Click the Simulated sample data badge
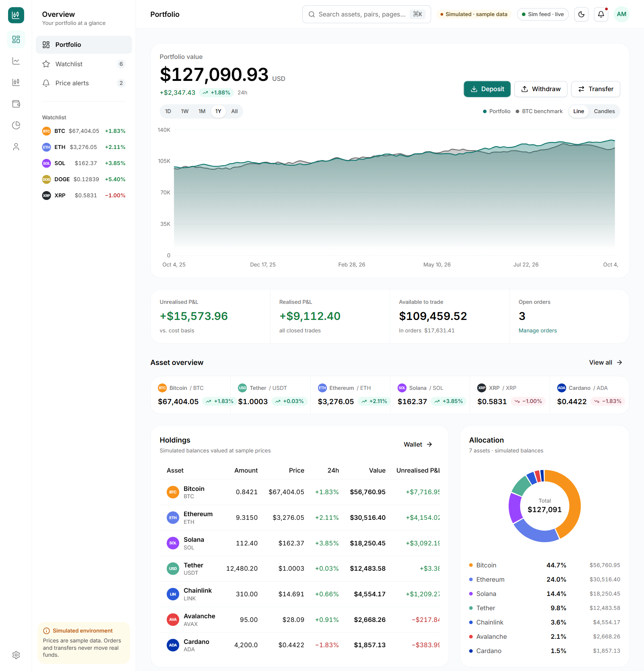644x671 pixels. click(x=474, y=14)
